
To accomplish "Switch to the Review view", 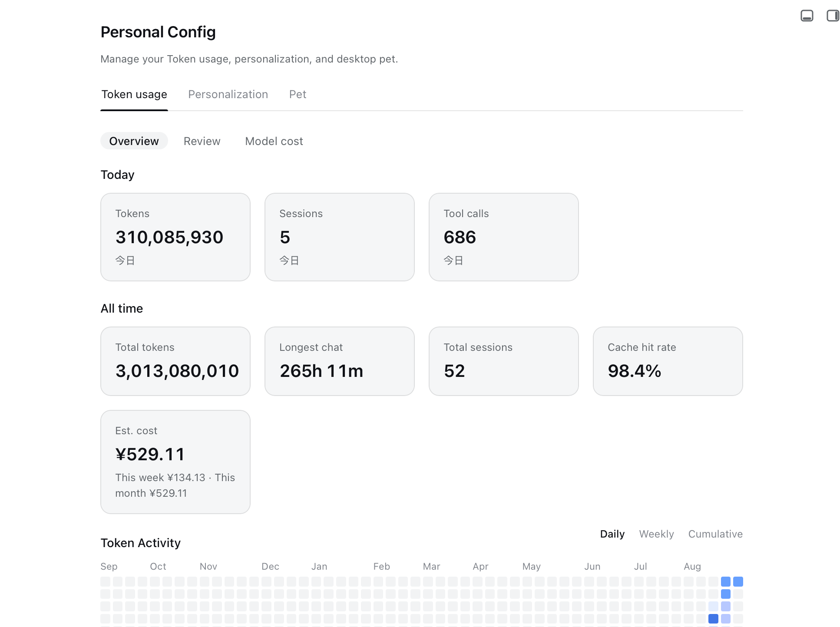I will pyautogui.click(x=202, y=141).
